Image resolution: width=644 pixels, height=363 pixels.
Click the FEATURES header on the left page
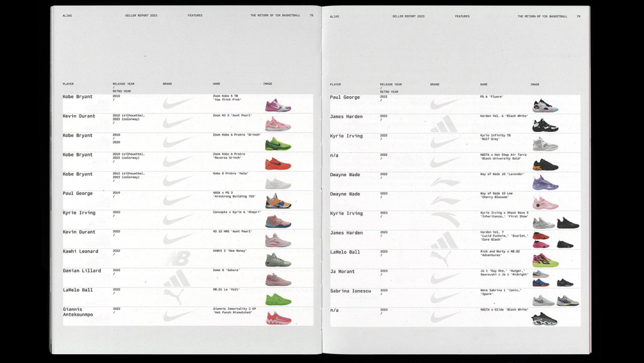[195, 16]
